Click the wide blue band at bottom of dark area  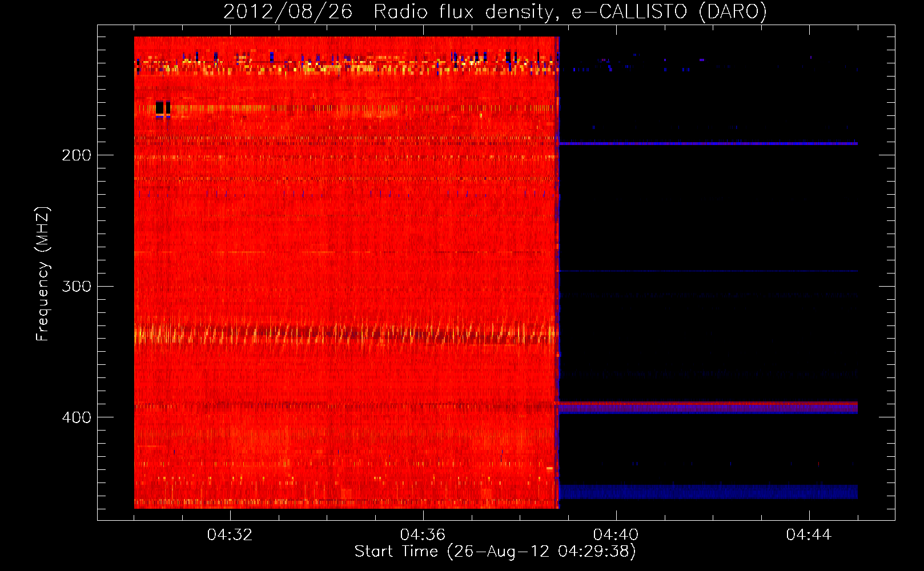(x=708, y=492)
